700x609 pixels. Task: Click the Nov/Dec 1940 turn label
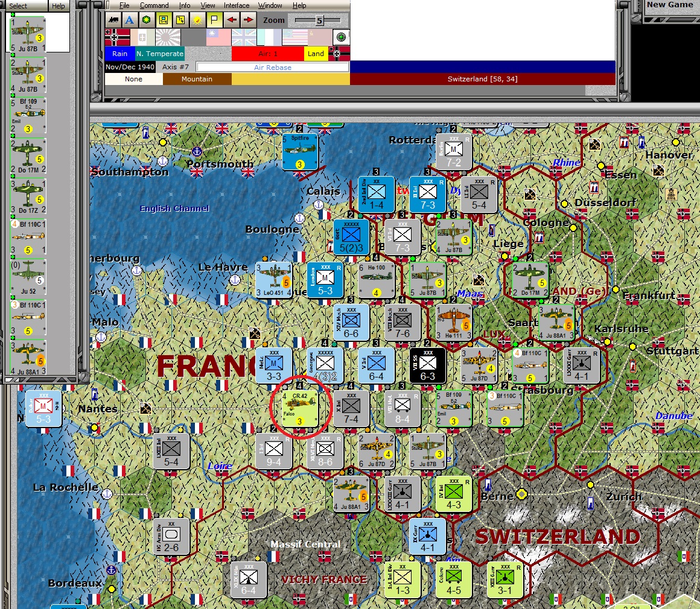(130, 67)
